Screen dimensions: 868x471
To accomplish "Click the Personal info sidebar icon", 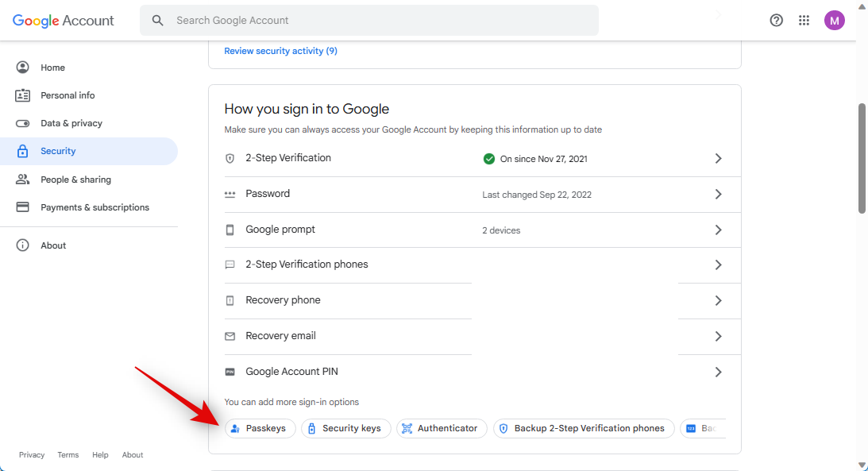I will tap(23, 95).
